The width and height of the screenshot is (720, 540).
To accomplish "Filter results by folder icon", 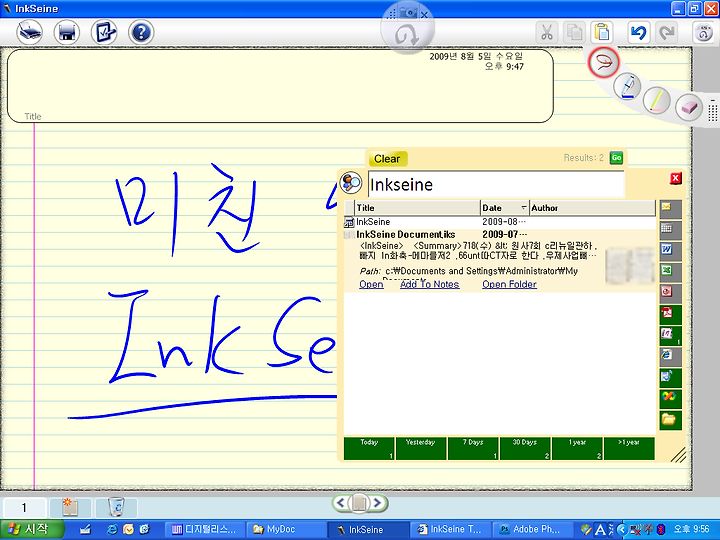I will (x=670, y=420).
